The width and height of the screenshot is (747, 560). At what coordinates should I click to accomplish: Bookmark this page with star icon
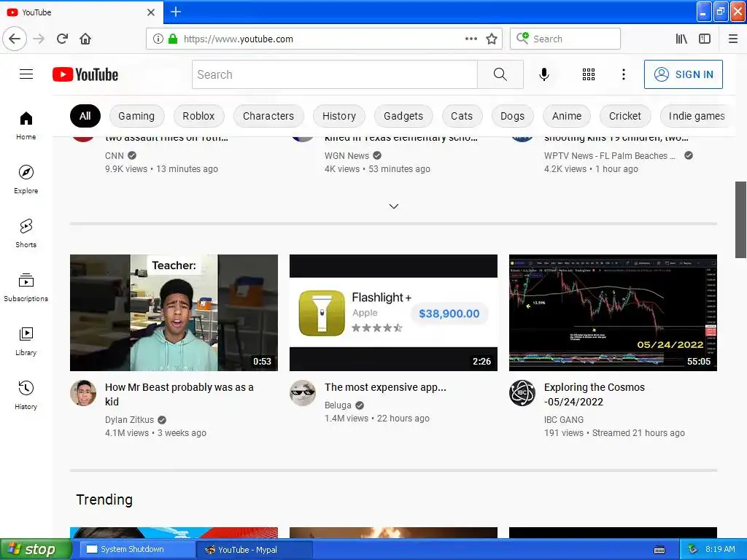pos(492,39)
